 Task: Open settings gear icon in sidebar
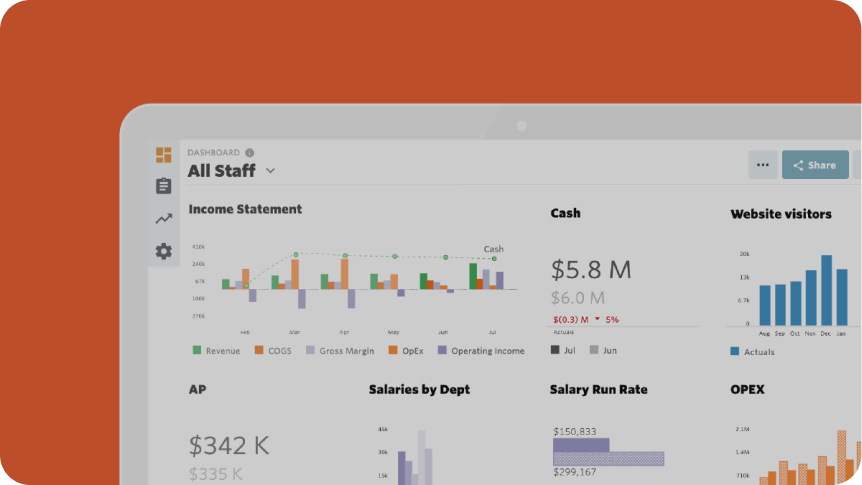[164, 251]
